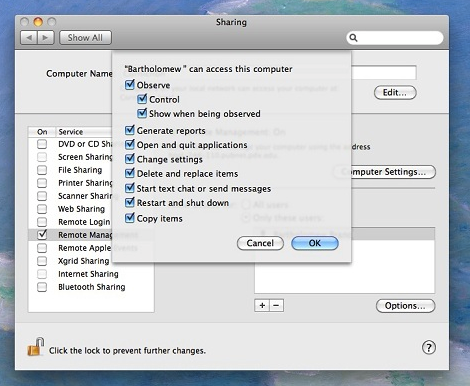Select the All users radio button

click(246, 205)
